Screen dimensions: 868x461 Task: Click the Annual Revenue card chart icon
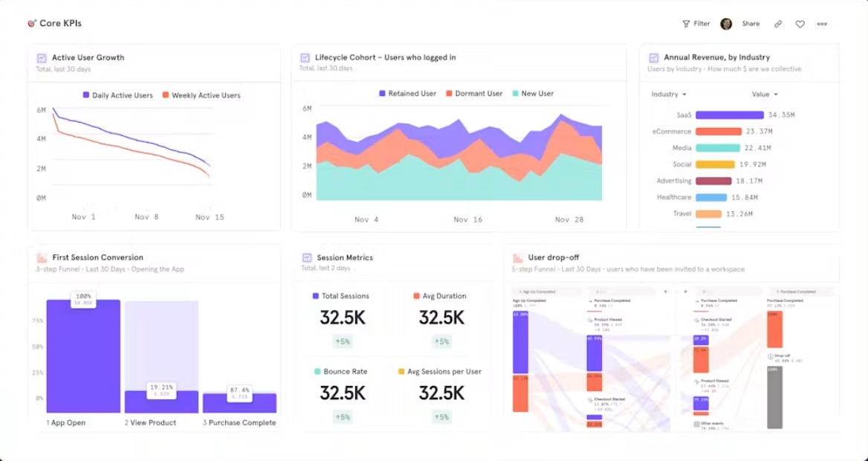[654, 58]
